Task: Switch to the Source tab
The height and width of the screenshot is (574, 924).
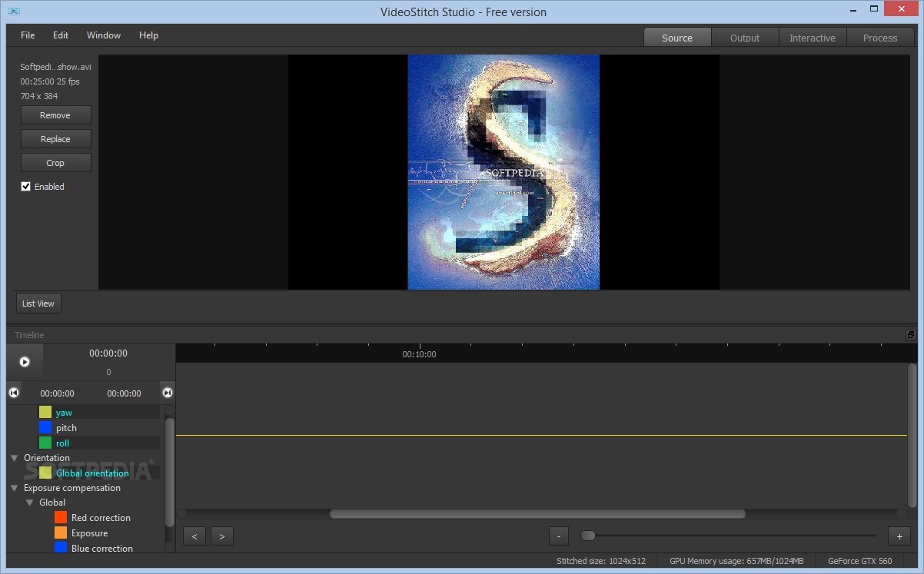Action: coord(677,38)
